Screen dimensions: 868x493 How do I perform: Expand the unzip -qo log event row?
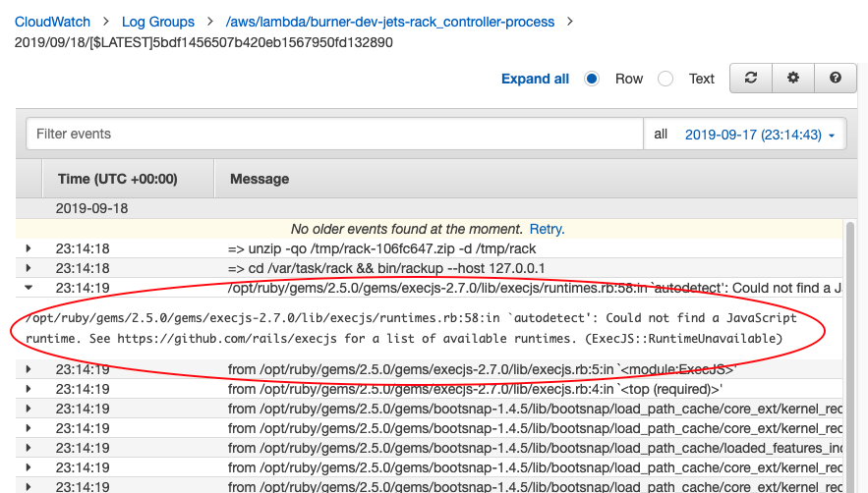pos(29,248)
